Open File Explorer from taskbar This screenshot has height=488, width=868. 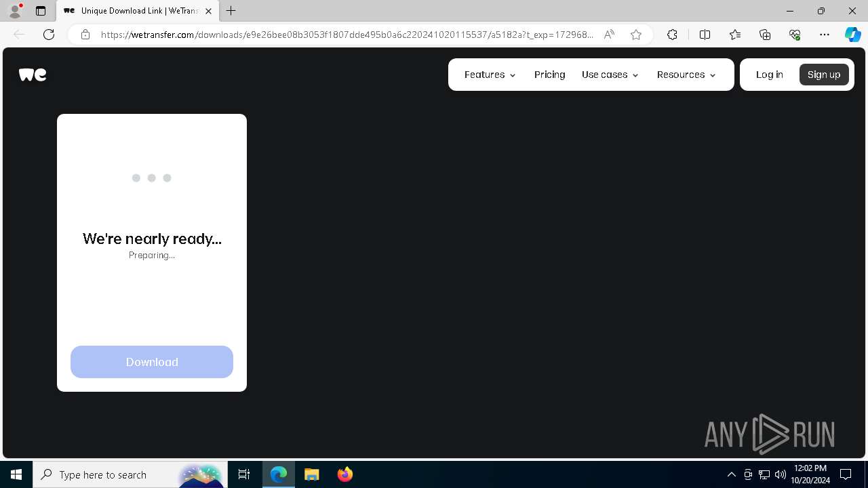click(312, 474)
